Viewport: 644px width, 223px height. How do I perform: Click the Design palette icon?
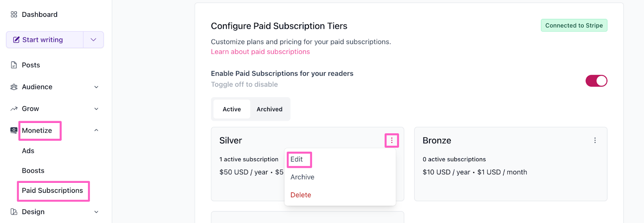(x=14, y=212)
